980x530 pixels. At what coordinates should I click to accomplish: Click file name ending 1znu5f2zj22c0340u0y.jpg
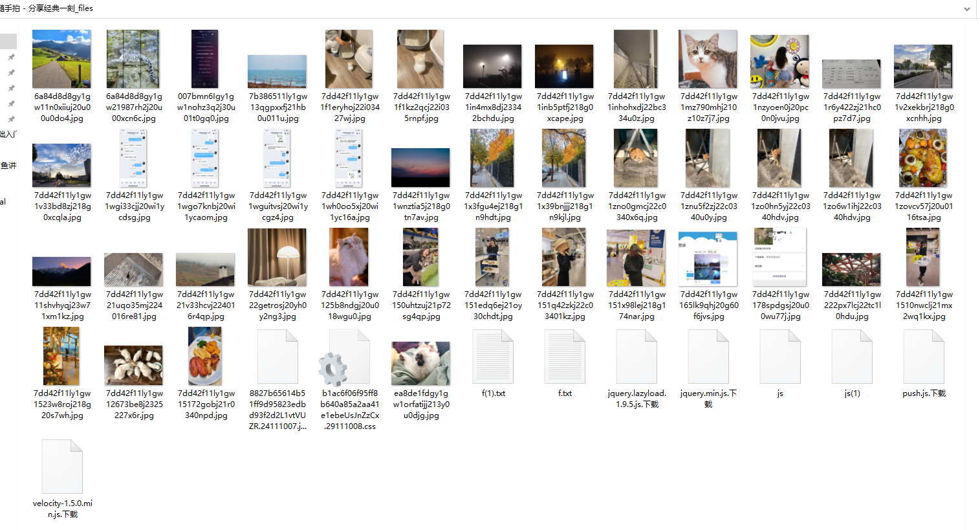tap(708, 206)
